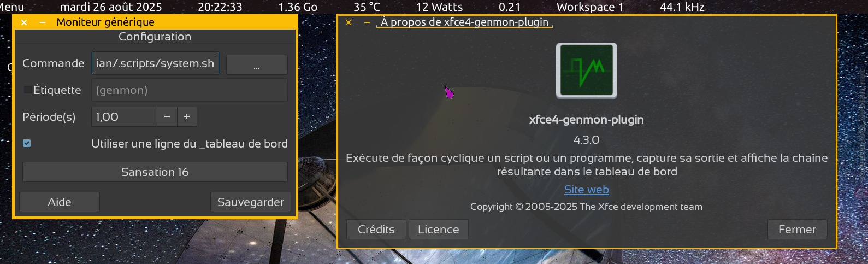The height and width of the screenshot is (264, 868).
Task: Click the 44.1 kHz audio indicator
Action: click(x=682, y=7)
